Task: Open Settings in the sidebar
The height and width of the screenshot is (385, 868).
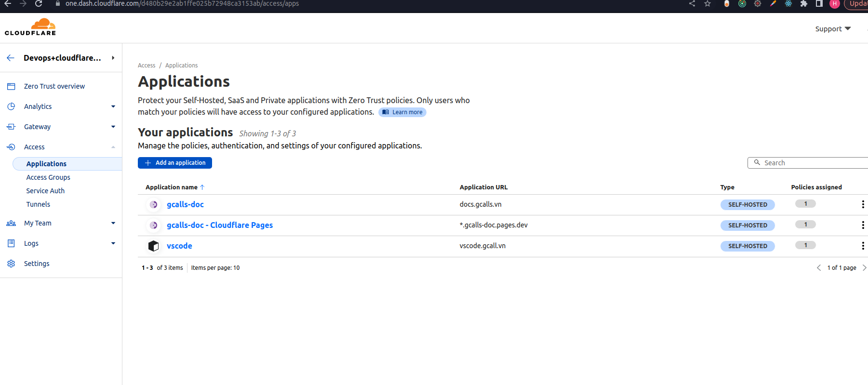Action: pyautogui.click(x=37, y=264)
